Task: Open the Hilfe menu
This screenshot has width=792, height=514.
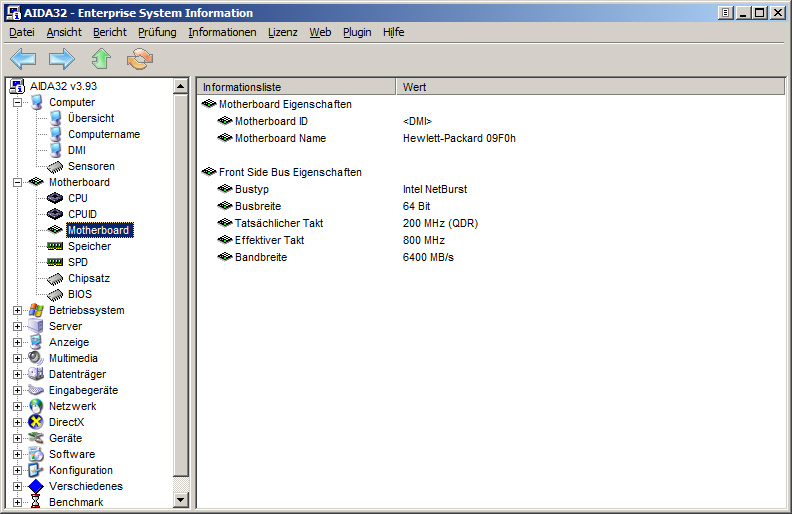Action: click(x=393, y=32)
